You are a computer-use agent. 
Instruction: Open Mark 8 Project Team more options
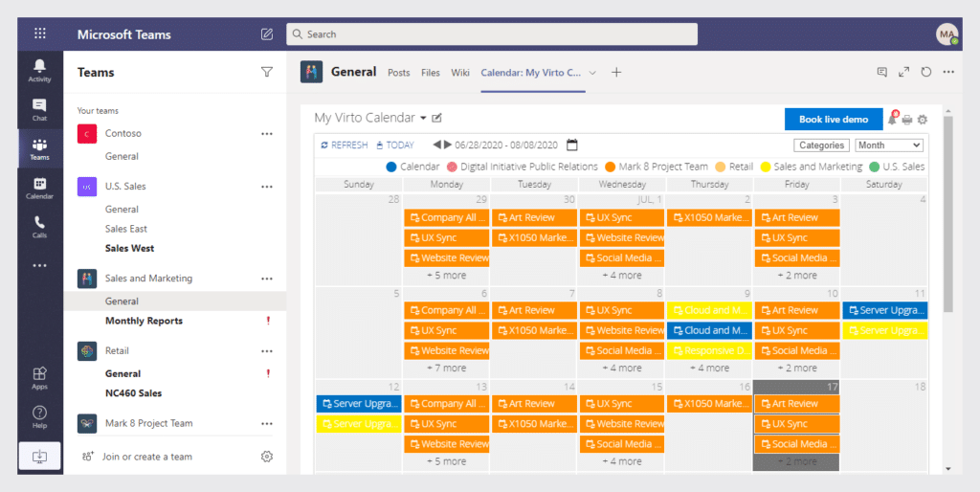point(267,423)
